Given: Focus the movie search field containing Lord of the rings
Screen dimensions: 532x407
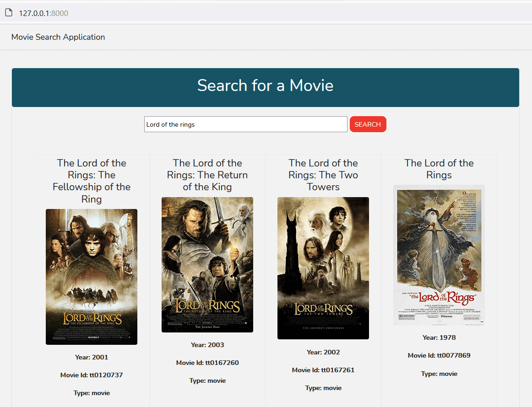Looking at the screenshot, I should [x=246, y=124].
